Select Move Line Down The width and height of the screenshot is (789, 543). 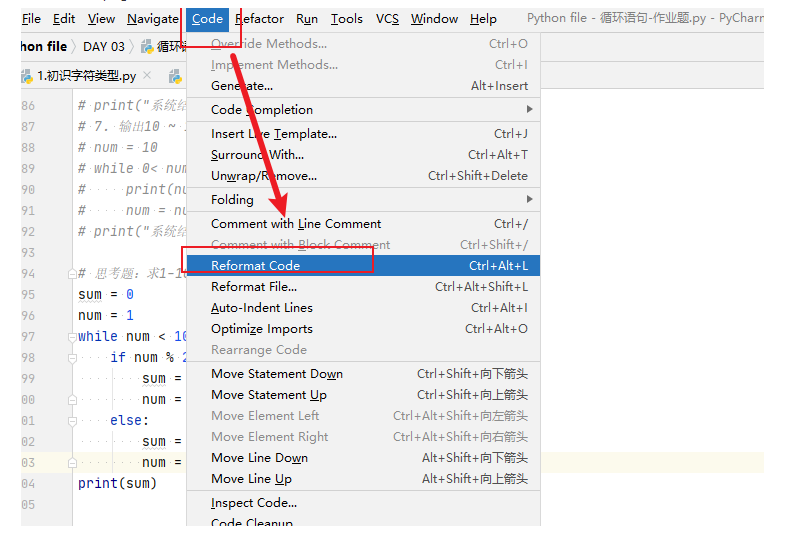(x=363, y=458)
